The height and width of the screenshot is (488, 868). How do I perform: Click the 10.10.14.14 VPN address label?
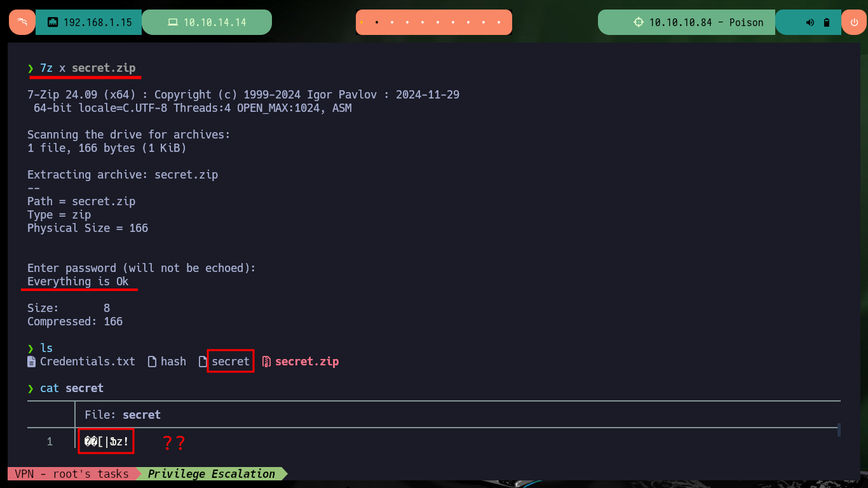[x=215, y=22]
